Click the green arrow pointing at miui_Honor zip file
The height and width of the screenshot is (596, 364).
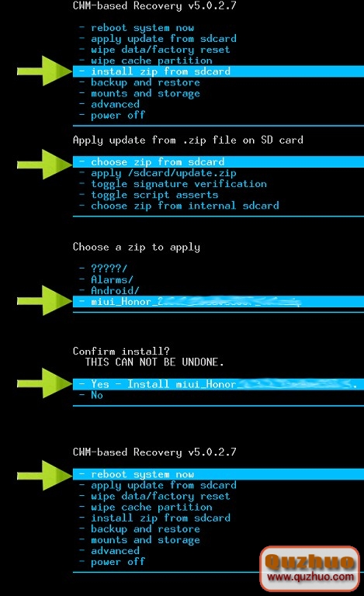[x=44, y=300]
